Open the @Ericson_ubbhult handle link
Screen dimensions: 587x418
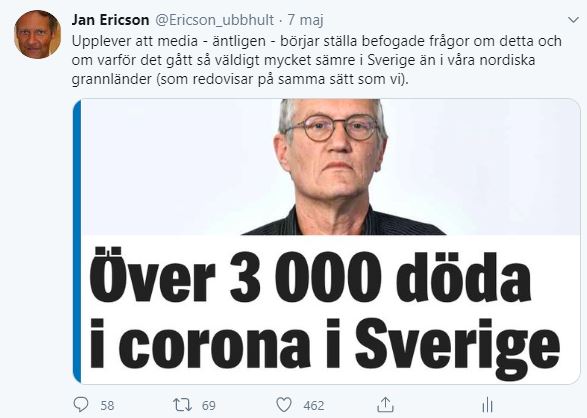[214, 20]
